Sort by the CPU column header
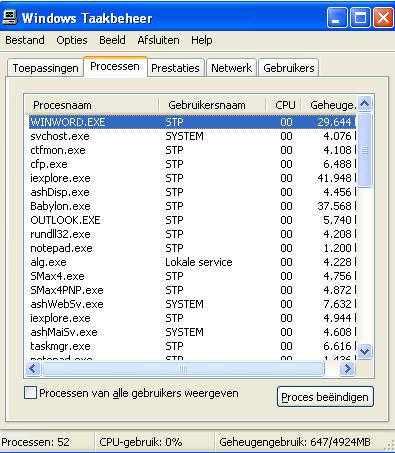395x453 pixels. (x=284, y=105)
